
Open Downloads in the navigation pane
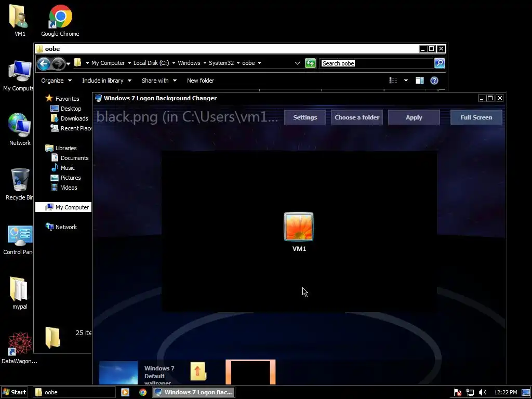click(x=69, y=118)
